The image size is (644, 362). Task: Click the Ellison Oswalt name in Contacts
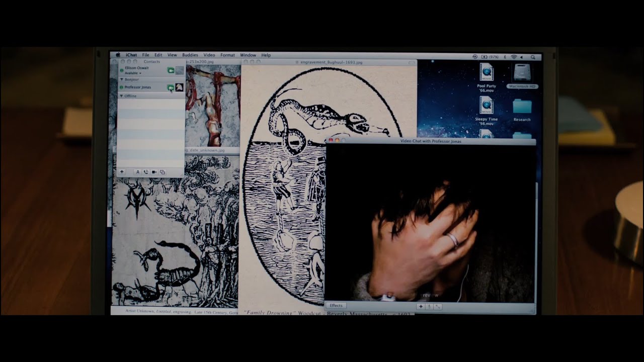[136, 68]
